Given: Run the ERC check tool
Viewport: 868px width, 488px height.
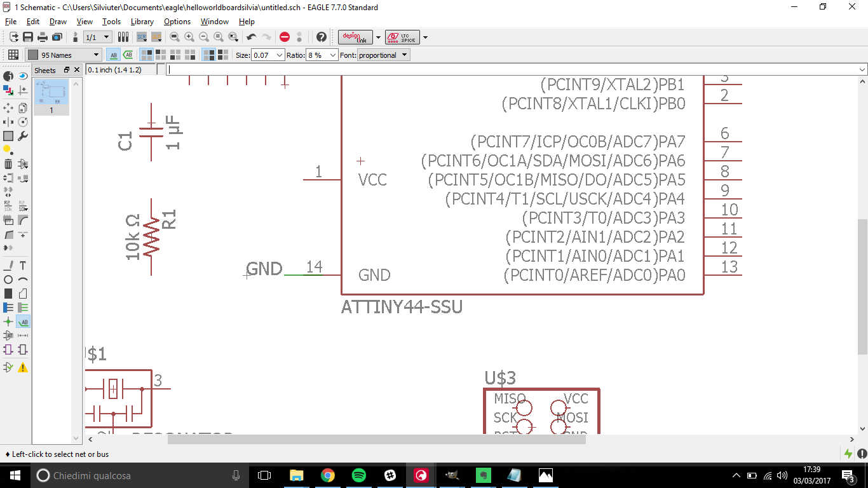Looking at the screenshot, I should tap(8, 367).
